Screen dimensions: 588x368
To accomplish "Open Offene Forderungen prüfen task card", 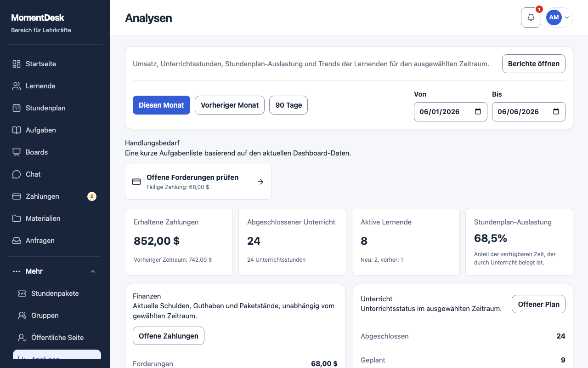I will pyautogui.click(x=198, y=182).
